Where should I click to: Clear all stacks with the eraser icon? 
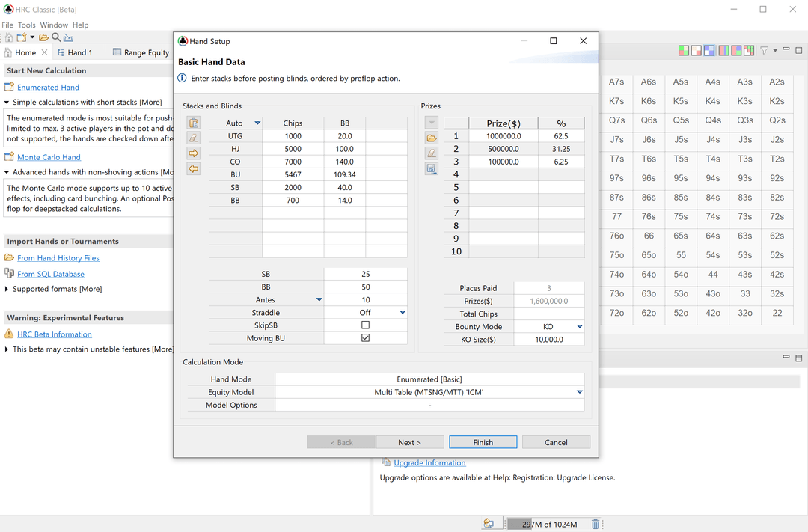[x=193, y=138]
